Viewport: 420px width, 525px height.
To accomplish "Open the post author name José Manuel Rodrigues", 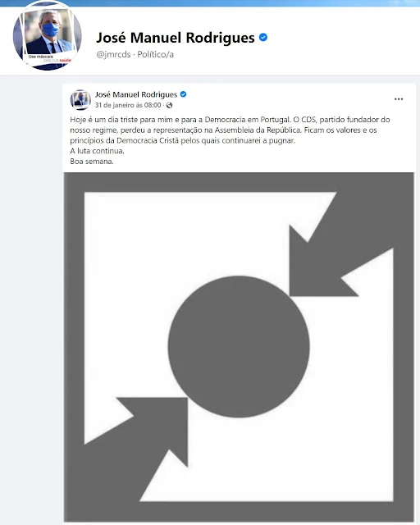I will (136, 94).
